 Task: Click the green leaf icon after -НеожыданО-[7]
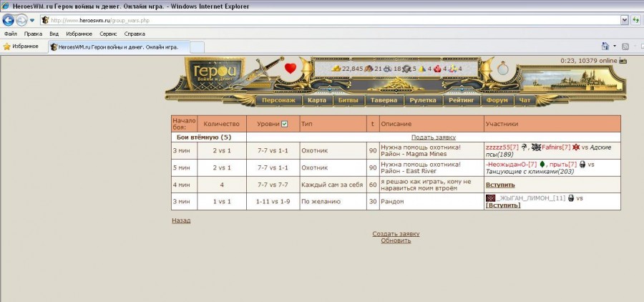[x=542, y=164]
